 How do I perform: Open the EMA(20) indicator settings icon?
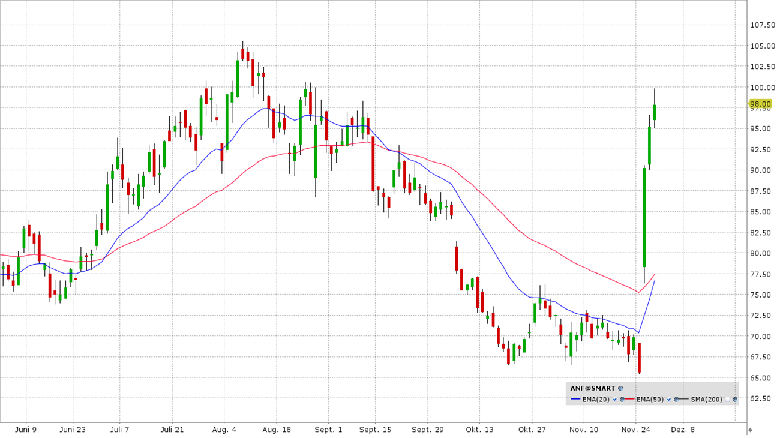coord(622,399)
